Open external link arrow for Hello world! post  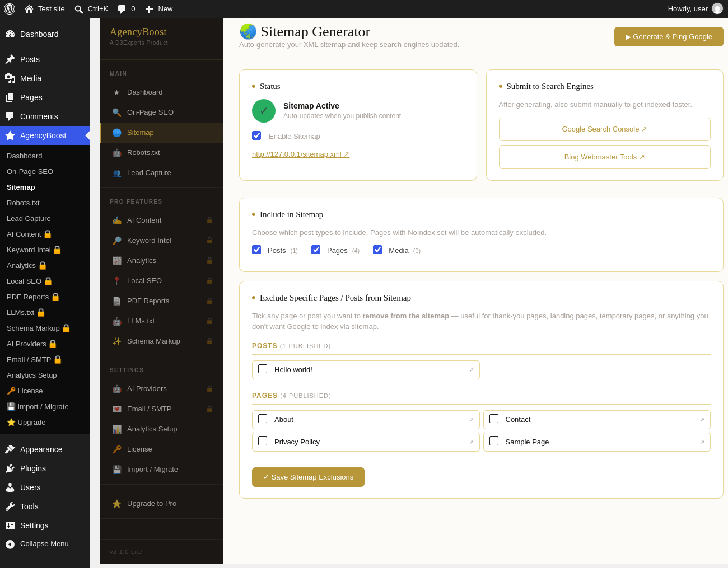click(471, 370)
